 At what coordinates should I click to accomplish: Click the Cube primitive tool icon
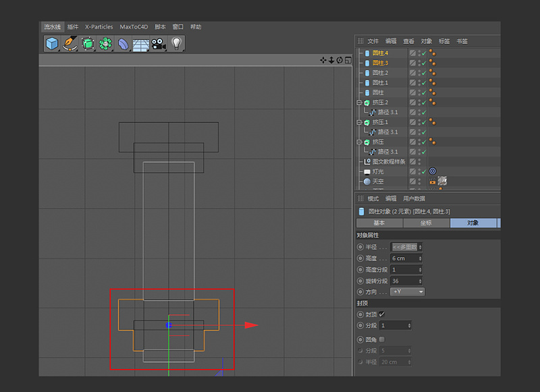pos(52,44)
